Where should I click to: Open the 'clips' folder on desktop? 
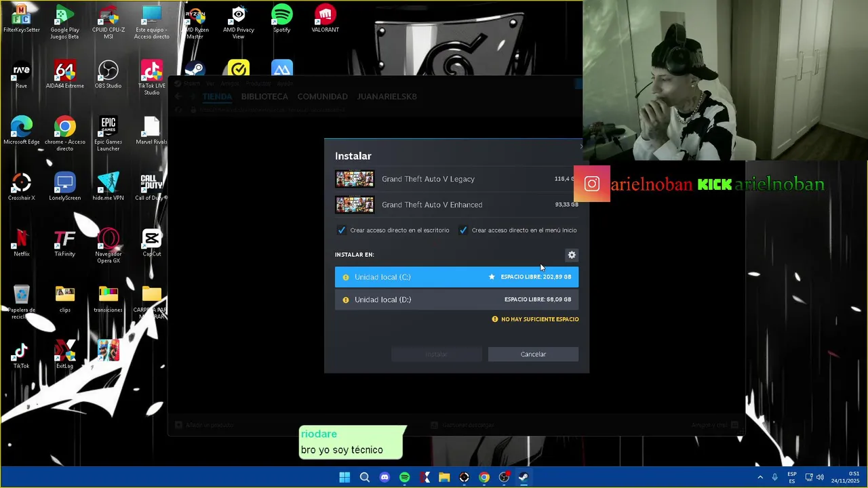[65, 299]
